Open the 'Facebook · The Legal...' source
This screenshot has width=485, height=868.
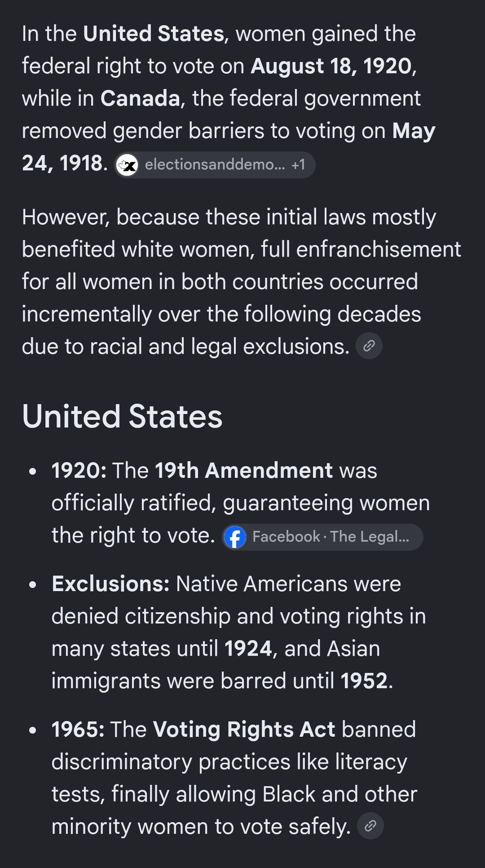[322, 537]
